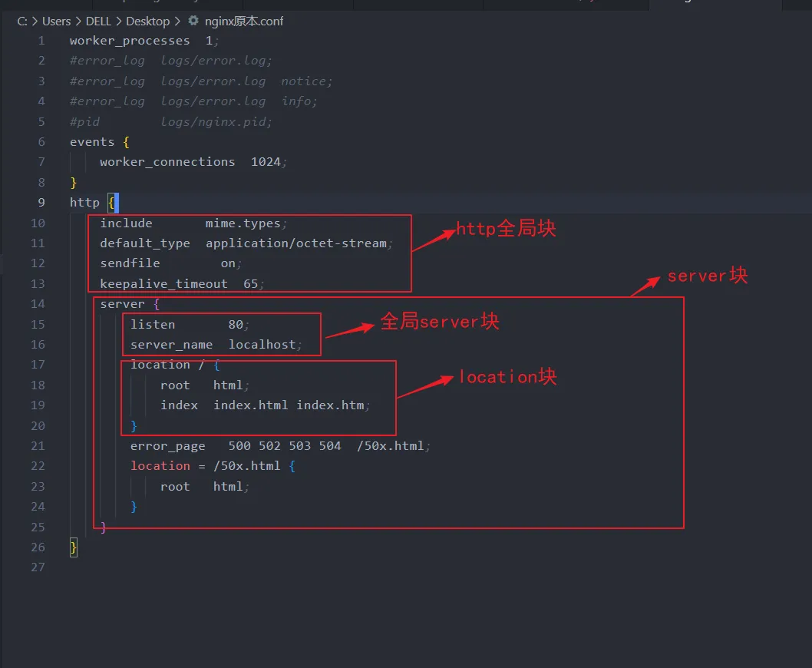Click the keepalive_timeout directive
The image size is (812, 668).
click(x=163, y=284)
